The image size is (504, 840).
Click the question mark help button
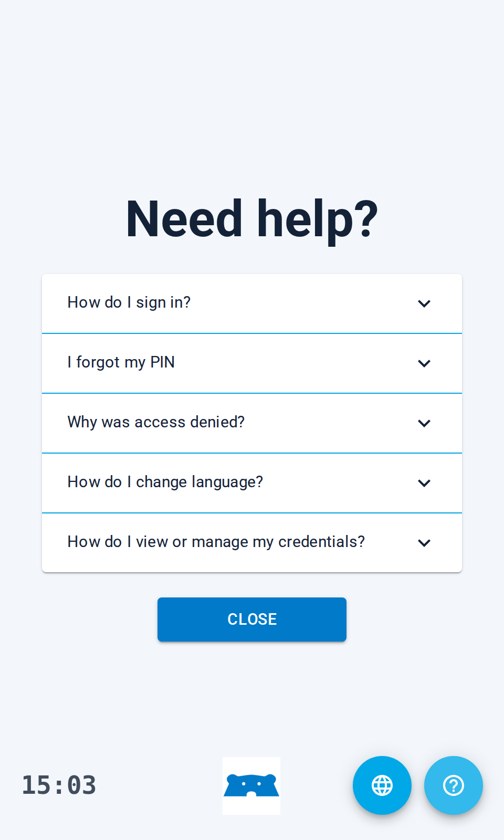coord(454,785)
